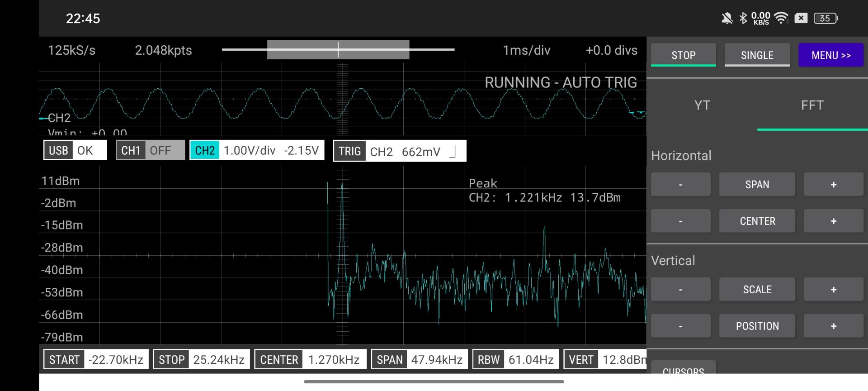Open the TRIG CH2 trigger settings
Viewport: 868px width, 391px height.
point(400,151)
